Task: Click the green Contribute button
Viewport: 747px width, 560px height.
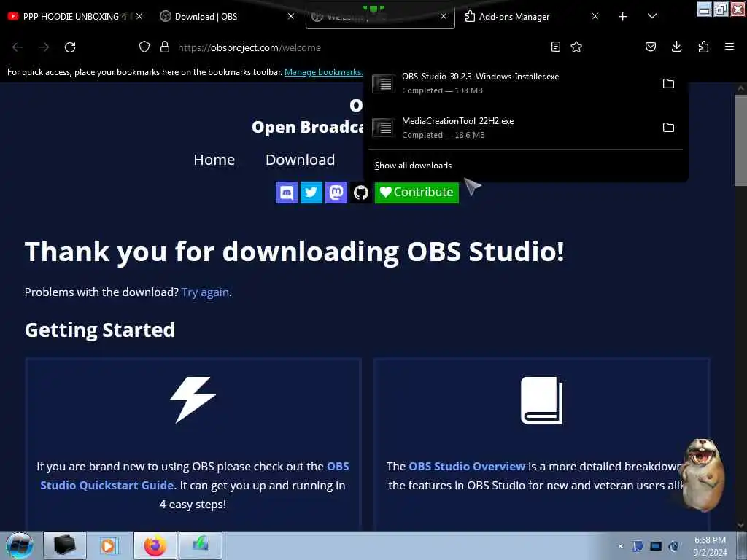Action: coord(417,192)
